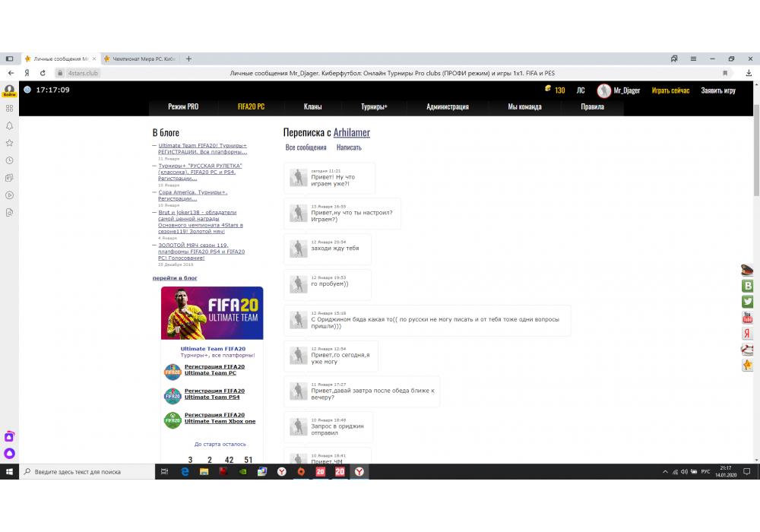Screen dimensions: 760x532
Task: Open notifications bell in browser sidebar
Action: pos(9,125)
